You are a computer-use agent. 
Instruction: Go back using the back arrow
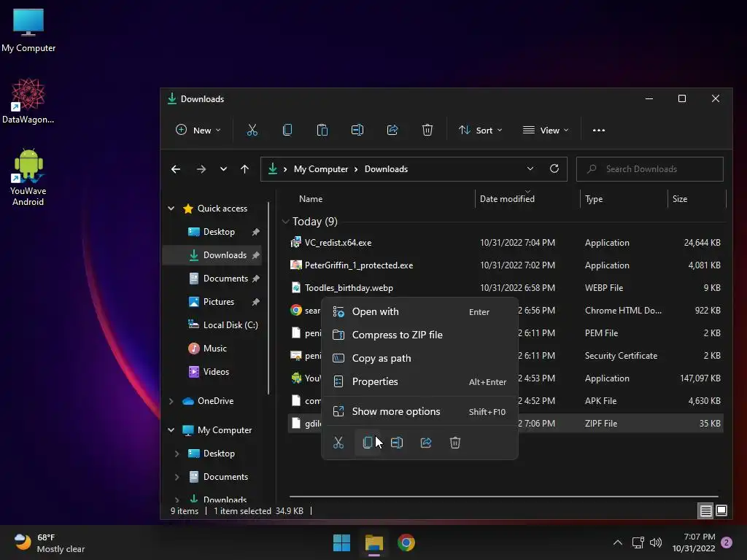tap(176, 169)
